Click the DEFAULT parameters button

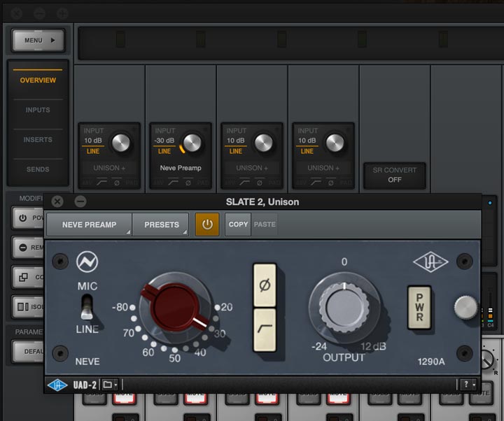tap(29, 351)
